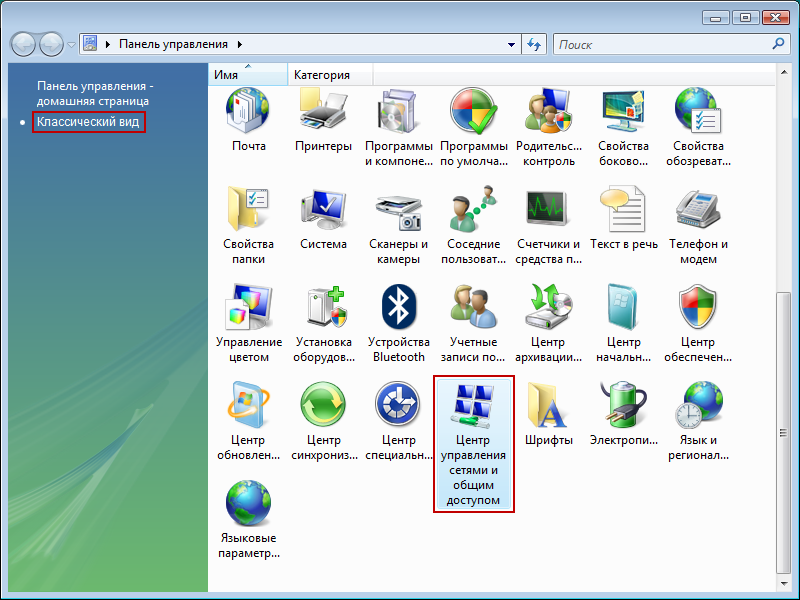Viewport: 800px width, 600px height.
Task: Maximize the Control Panel window
Action: (745, 18)
